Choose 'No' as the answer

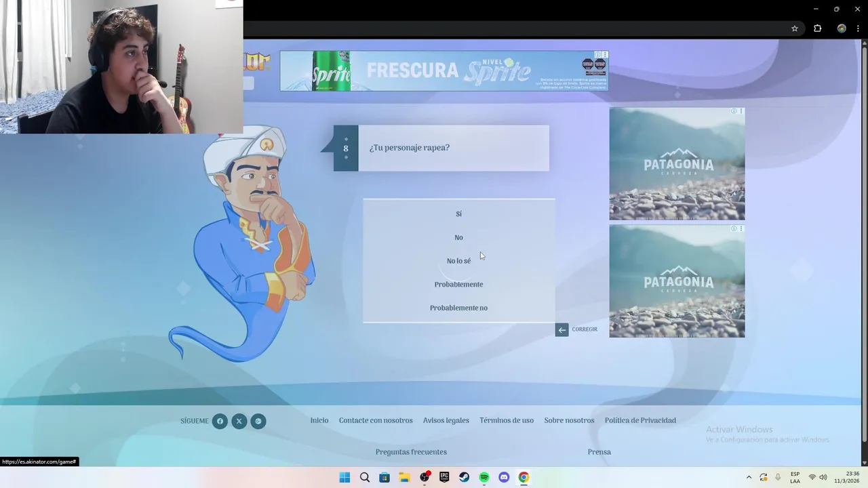(458, 237)
